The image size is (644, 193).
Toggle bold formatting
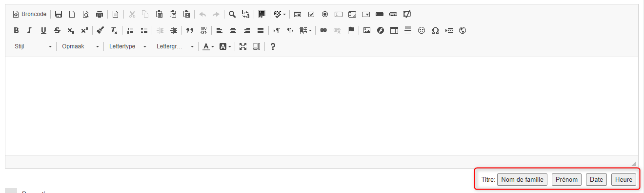16,30
